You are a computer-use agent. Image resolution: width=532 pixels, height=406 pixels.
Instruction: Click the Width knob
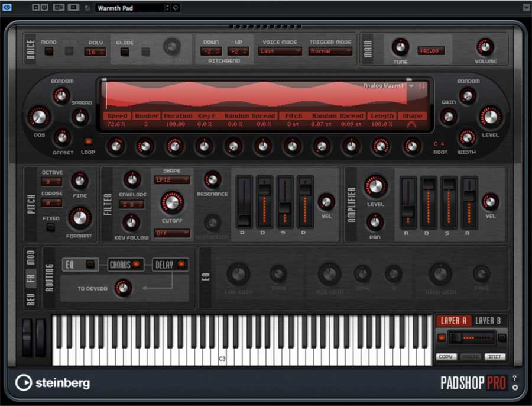(x=467, y=137)
